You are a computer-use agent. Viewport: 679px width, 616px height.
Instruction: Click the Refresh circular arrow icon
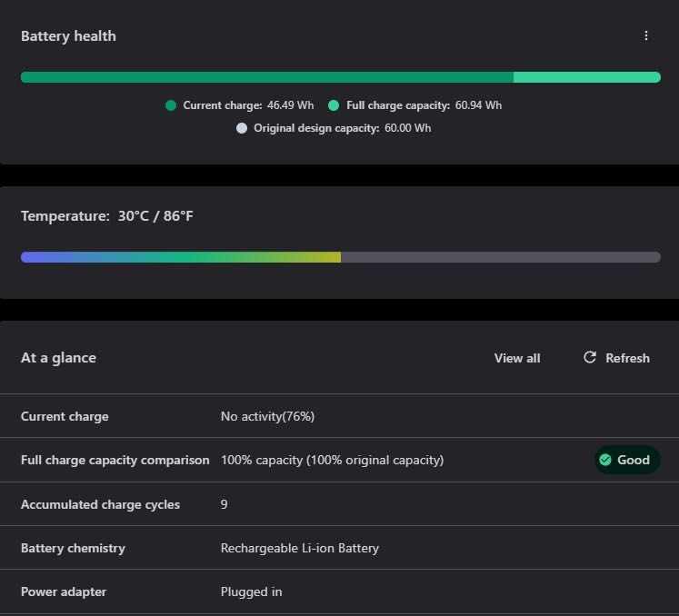pos(589,357)
